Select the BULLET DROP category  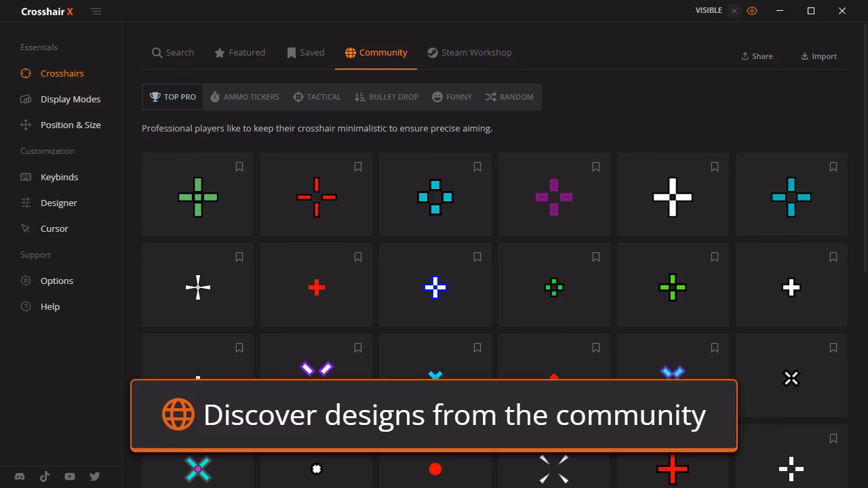click(x=387, y=97)
